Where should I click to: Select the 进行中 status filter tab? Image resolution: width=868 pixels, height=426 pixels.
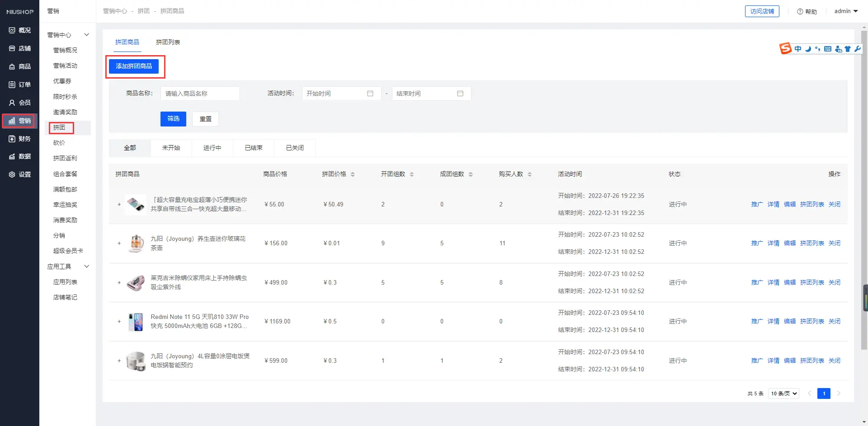[x=212, y=148]
